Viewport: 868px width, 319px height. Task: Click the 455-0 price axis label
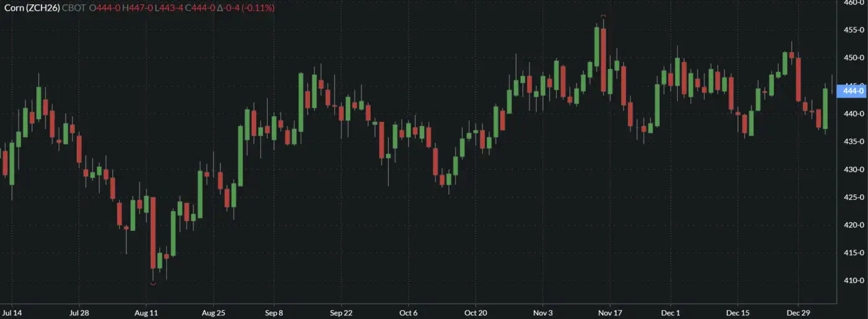(x=854, y=30)
